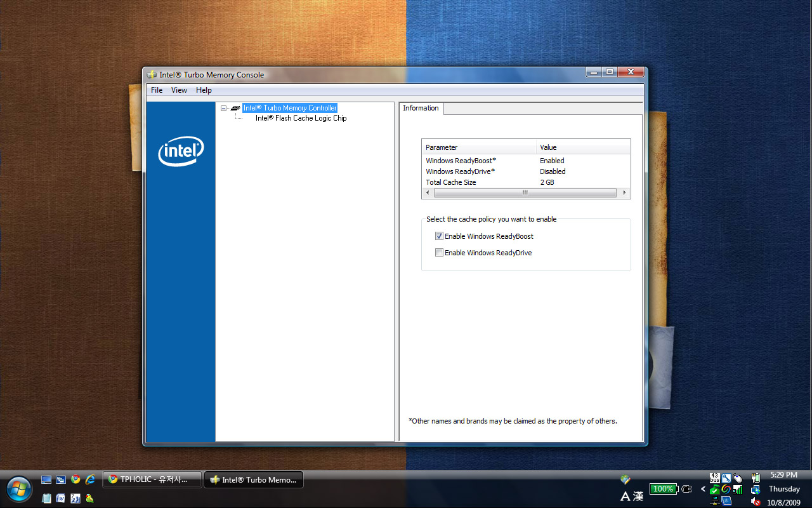812x508 pixels.
Task: Click Show Desktop quick launch icon
Action: coord(46,479)
